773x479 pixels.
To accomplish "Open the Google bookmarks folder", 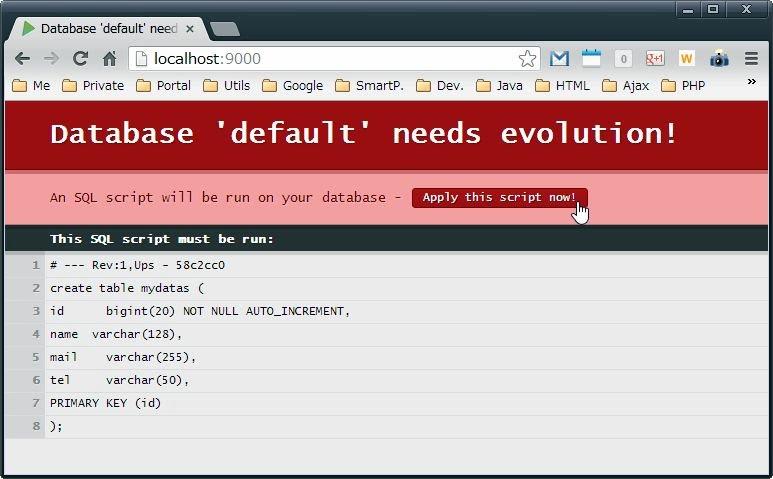I will pos(292,86).
